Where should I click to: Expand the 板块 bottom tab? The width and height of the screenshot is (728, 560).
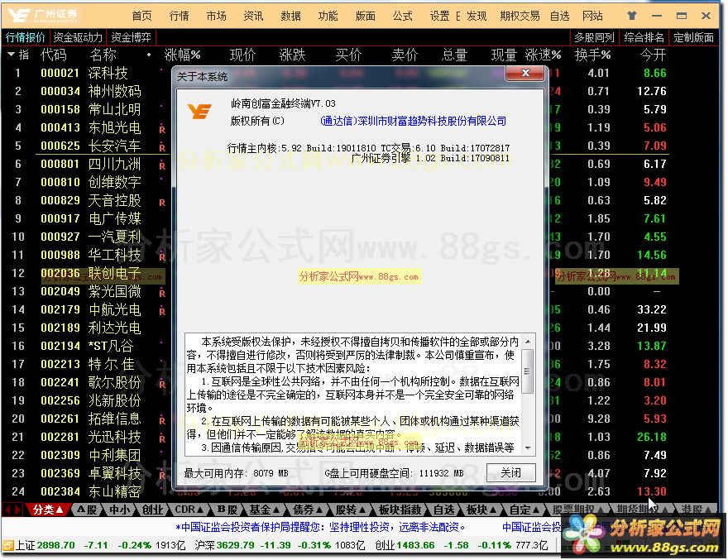tap(481, 510)
